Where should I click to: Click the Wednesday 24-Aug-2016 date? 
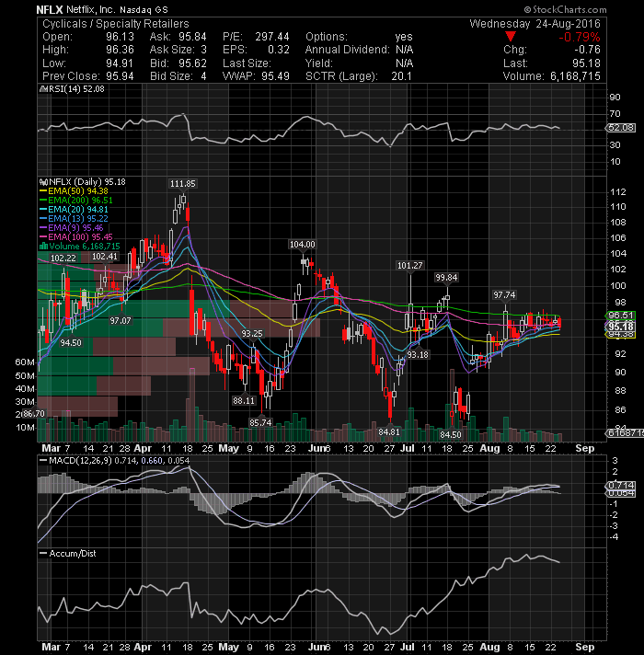coord(535,23)
